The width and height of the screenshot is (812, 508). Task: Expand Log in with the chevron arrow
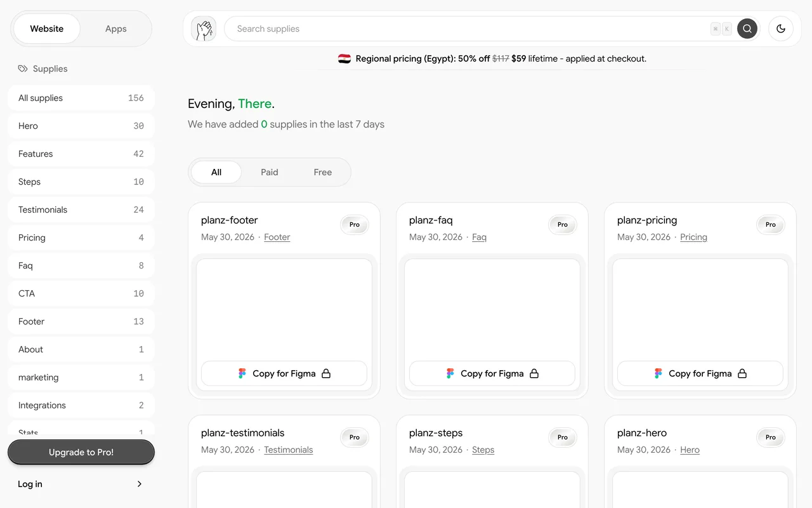[x=140, y=484]
